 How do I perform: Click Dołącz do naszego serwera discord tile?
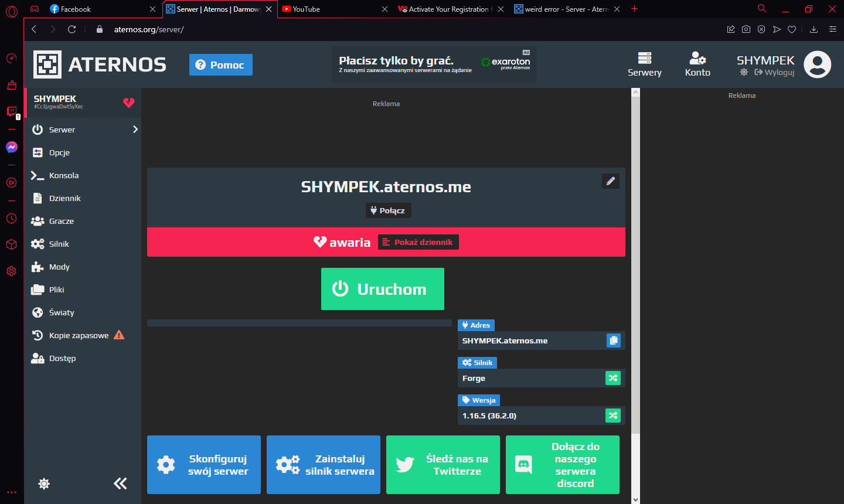click(x=563, y=465)
